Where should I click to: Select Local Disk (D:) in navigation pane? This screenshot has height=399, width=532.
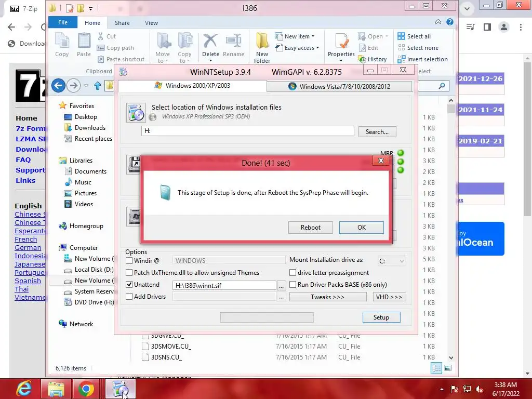(x=89, y=270)
